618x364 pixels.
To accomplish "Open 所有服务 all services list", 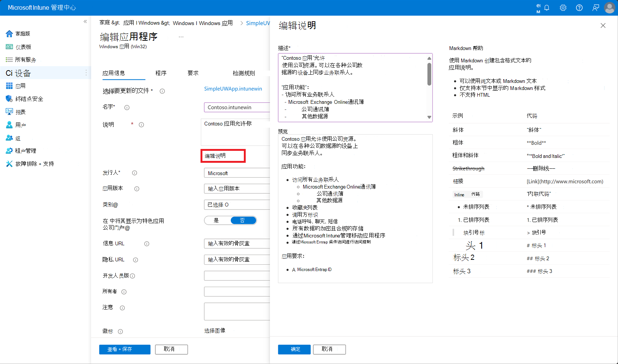I will 21,60.
